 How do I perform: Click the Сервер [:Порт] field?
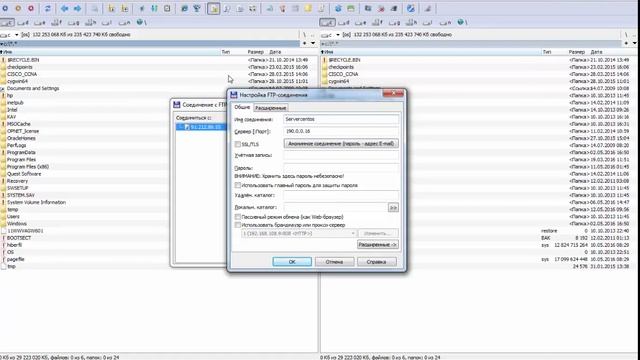coord(341,131)
